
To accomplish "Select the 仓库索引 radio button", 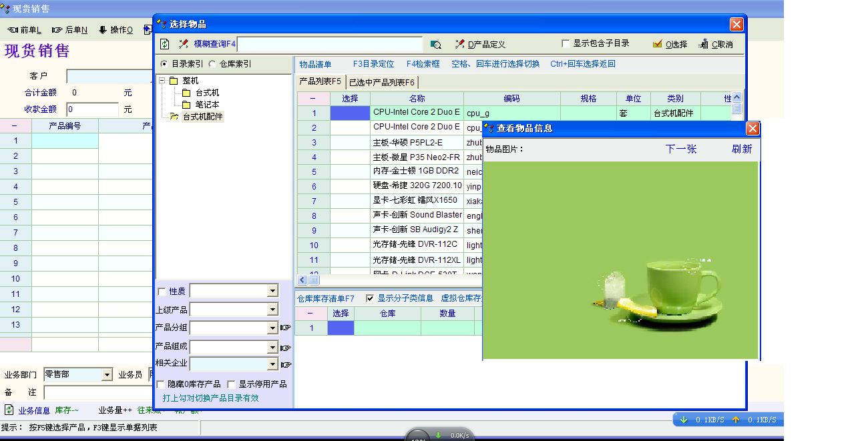I will click(x=212, y=64).
